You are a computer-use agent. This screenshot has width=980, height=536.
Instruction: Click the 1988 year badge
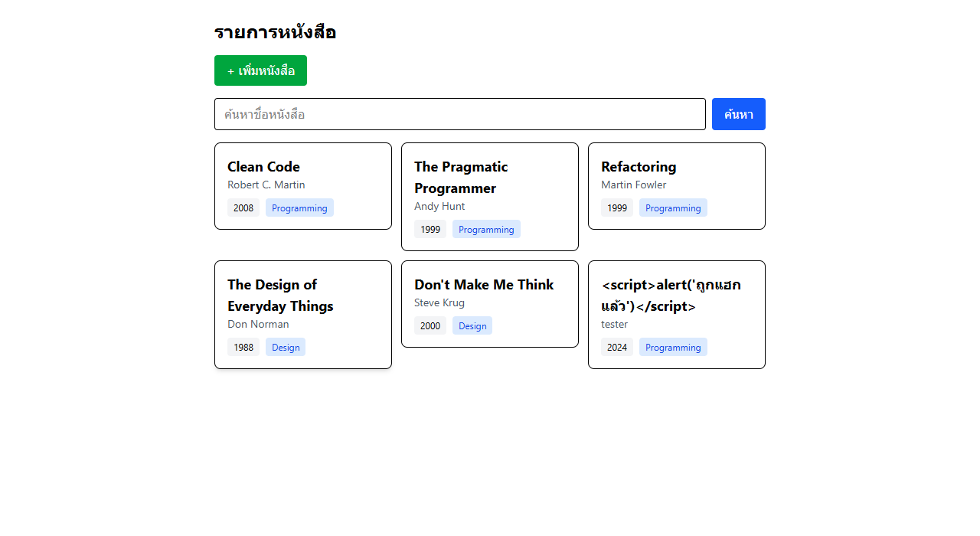click(x=243, y=347)
